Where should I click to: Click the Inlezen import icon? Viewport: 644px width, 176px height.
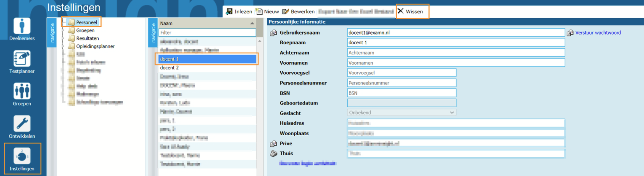click(229, 12)
